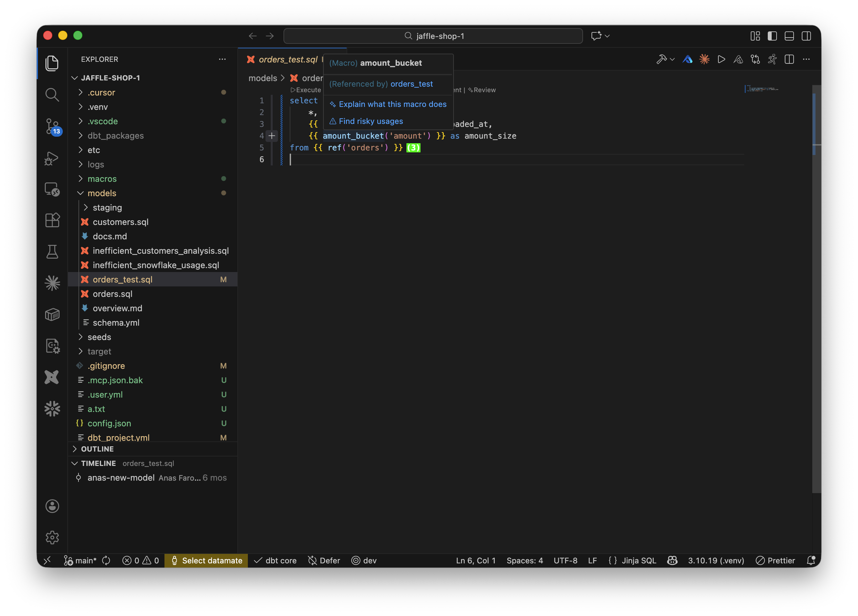Click the orange starburst icon in the editor toolbar
Screen dimensions: 858x616
(704, 59)
